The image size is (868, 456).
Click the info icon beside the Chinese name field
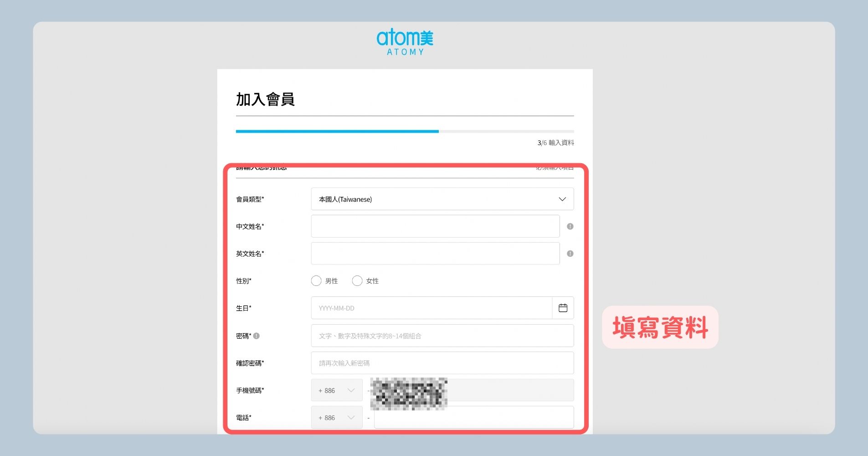(570, 226)
